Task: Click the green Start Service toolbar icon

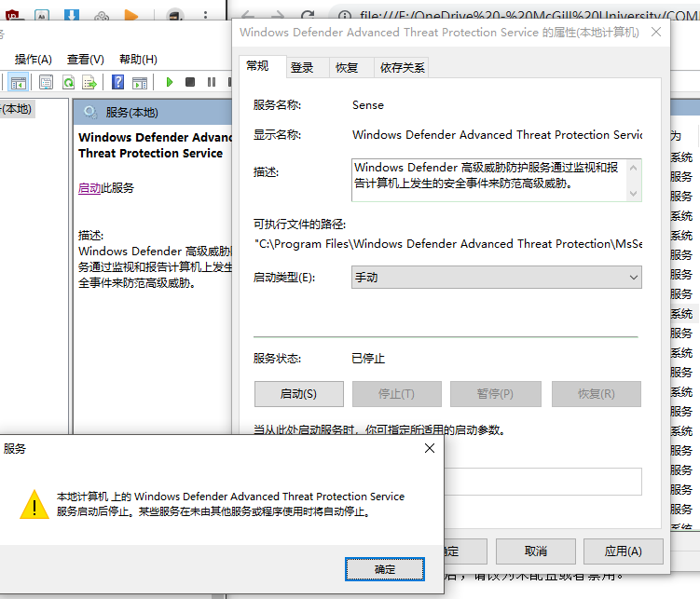Action: (170, 82)
